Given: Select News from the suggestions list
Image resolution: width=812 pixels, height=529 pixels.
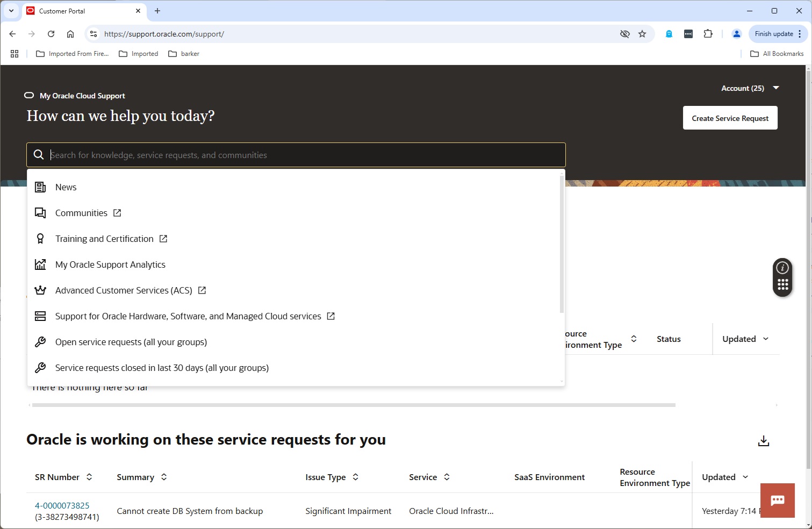Looking at the screenshot, I should coord(66,187).
